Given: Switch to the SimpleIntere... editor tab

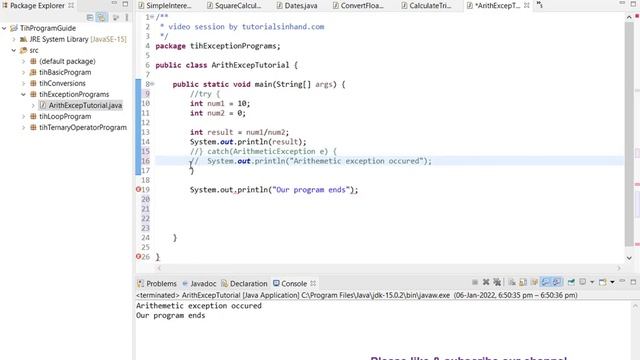Looking at the screenshot, I should coord(165,6).
